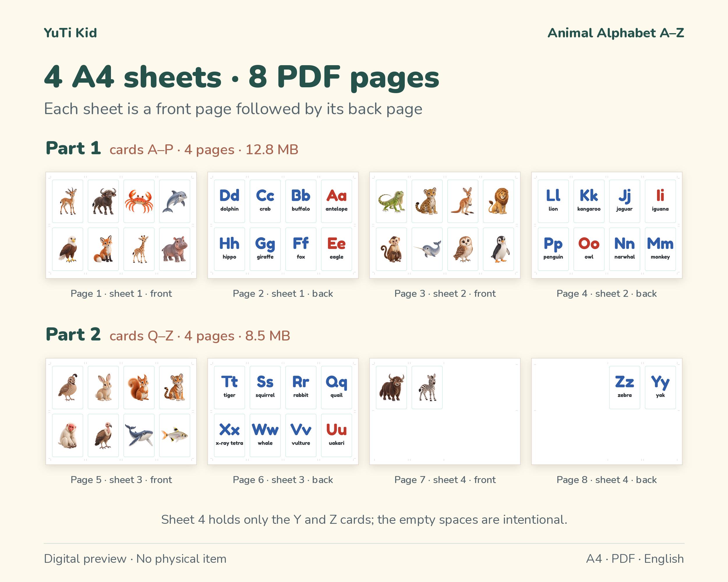Click the squirrel picture card
The width and height of the screenshot is (728, 582).
[x=139, y=387]
